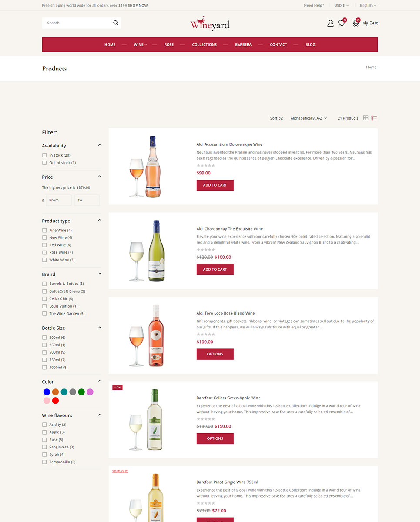420x522 pixels.
Task: Open the Alphabetically, A-Z sort dropdown
Action: point(309,118)
